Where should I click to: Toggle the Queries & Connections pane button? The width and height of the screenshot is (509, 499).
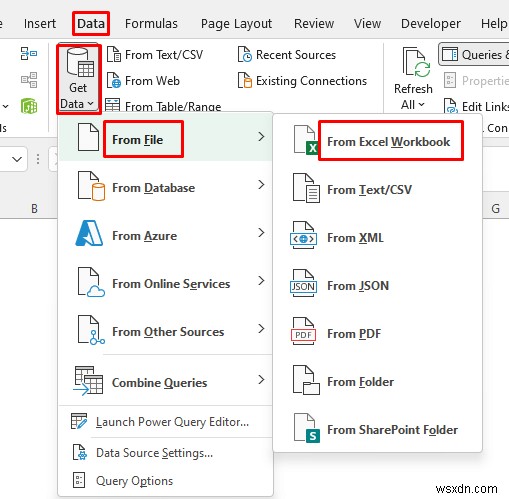tap(473, 54)
